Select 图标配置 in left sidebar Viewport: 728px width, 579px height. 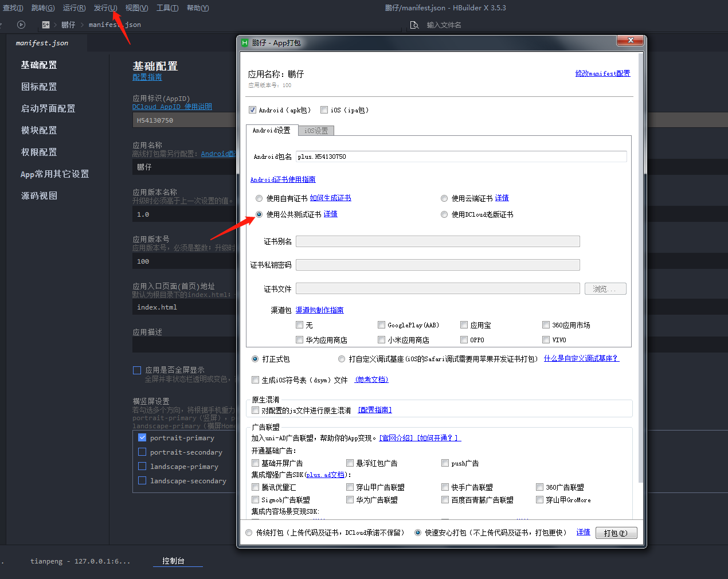(x=39, y=87)
